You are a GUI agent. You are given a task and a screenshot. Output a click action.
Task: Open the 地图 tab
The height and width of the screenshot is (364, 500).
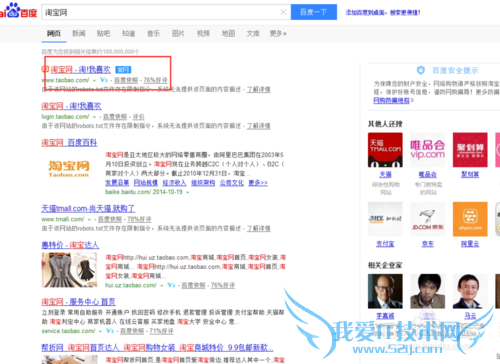228,33
